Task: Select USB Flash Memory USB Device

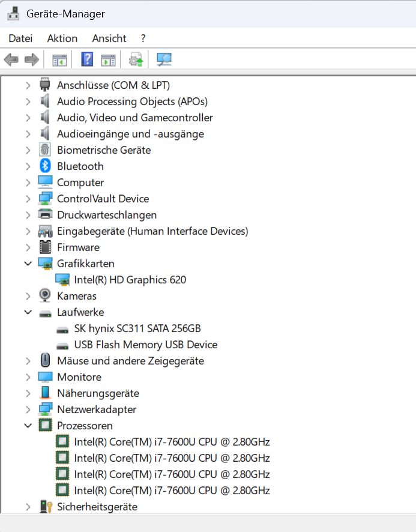Action: pyautogui.click(x=145, y=345)
